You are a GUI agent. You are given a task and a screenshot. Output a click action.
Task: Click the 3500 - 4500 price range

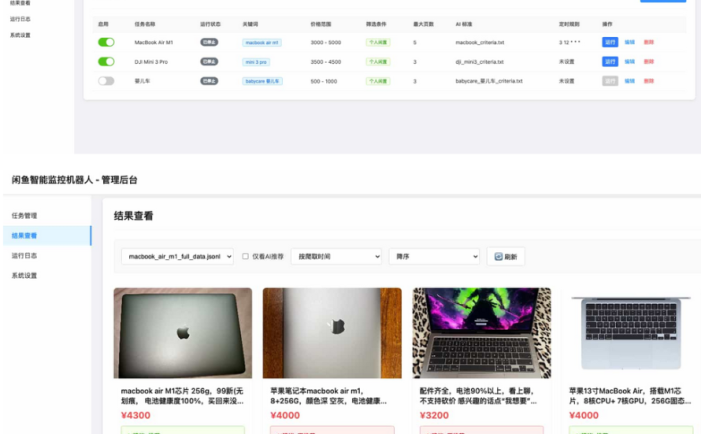pos(325,62)
